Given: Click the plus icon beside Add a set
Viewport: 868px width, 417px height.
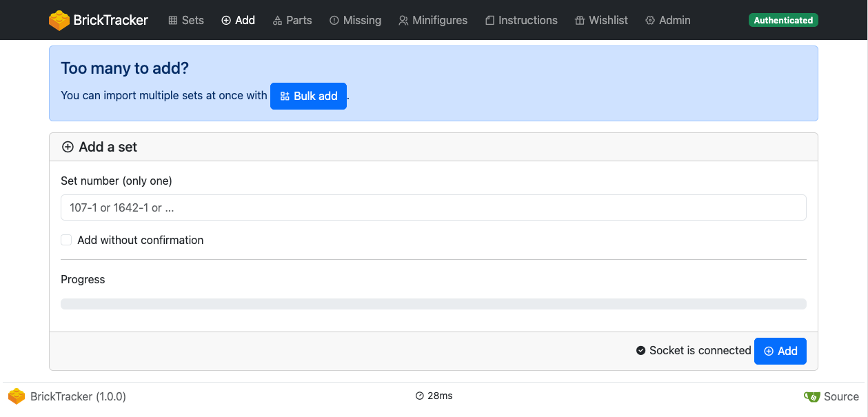Looking at the screenshot, I should [68, 147].
